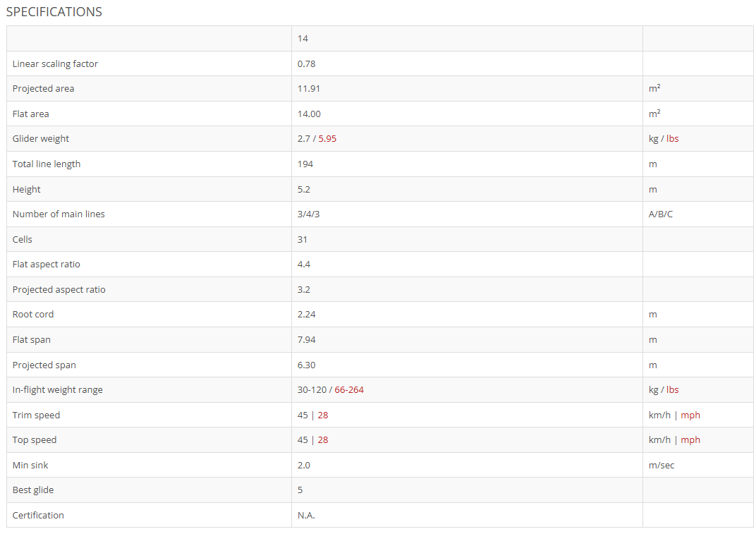
Task: Select the Top speed row label
Action: click(35, 440)
